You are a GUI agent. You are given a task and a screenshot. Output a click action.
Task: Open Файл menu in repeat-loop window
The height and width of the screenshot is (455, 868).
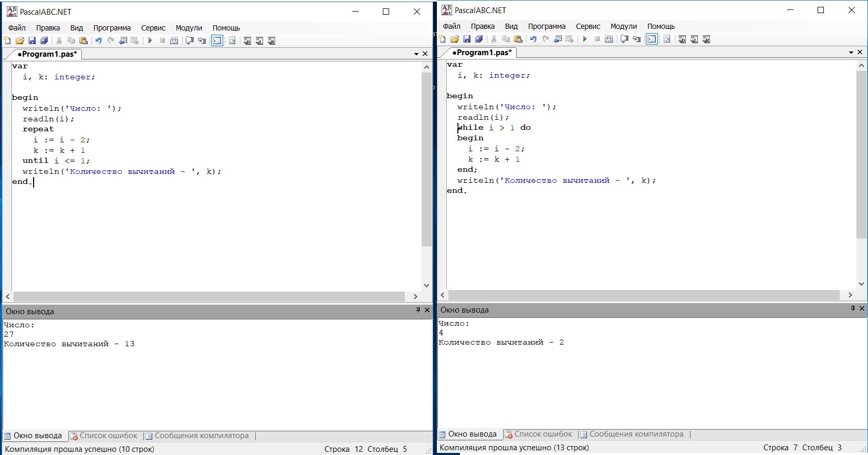[17, 28]
